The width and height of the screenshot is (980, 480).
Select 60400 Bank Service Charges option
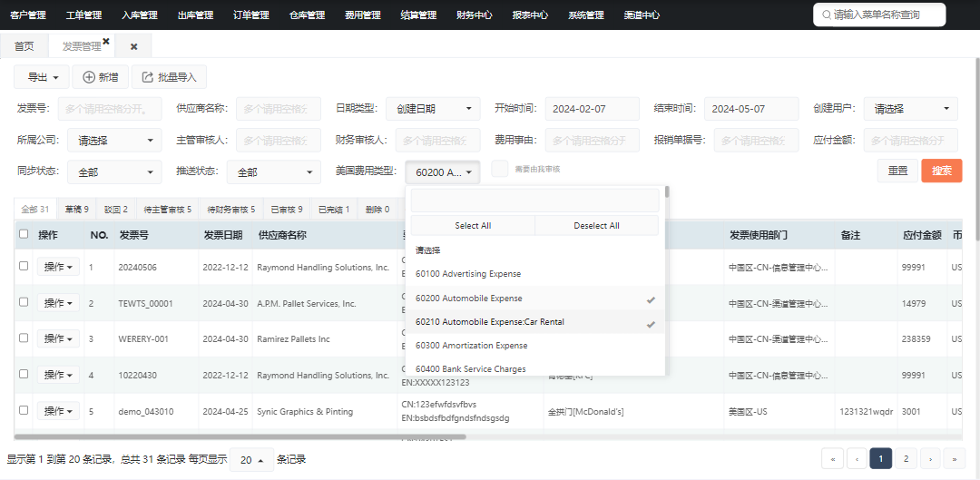click(535, 368)
